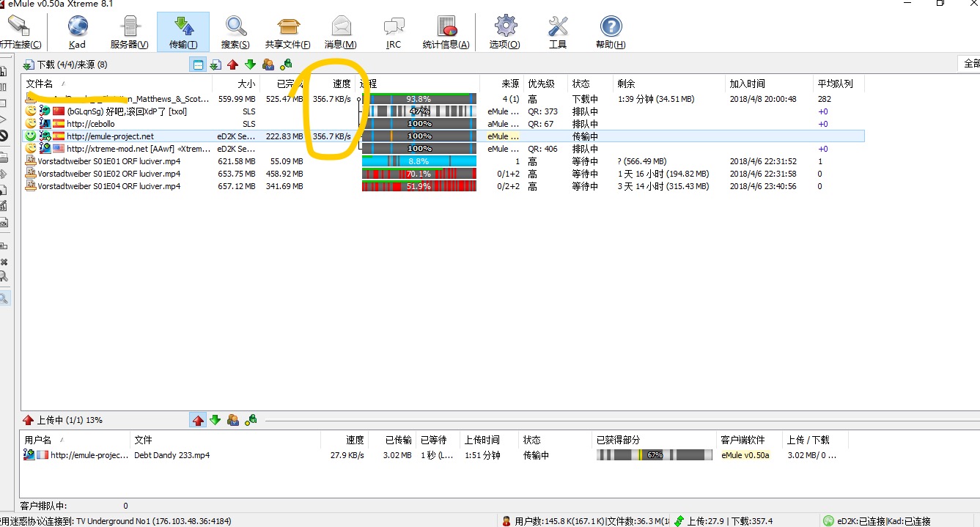
Task: Click the 51.9% red progress bar
Action: 419,186
